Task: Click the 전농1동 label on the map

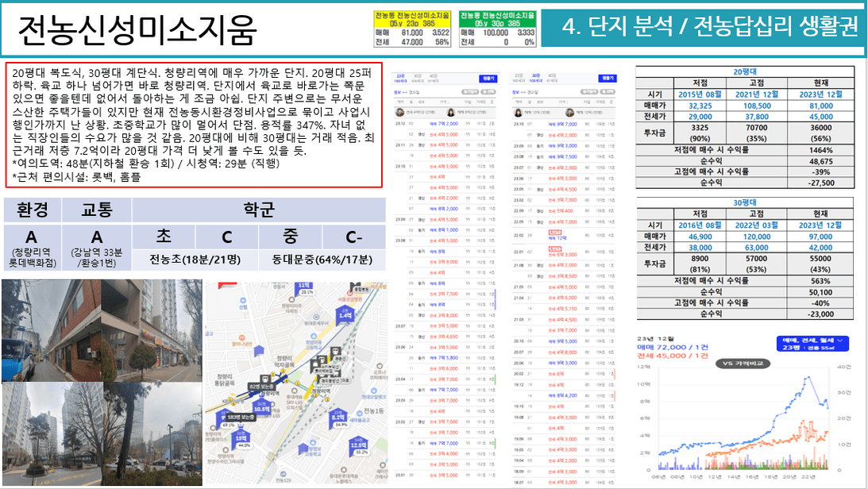Action: (374, 411)
